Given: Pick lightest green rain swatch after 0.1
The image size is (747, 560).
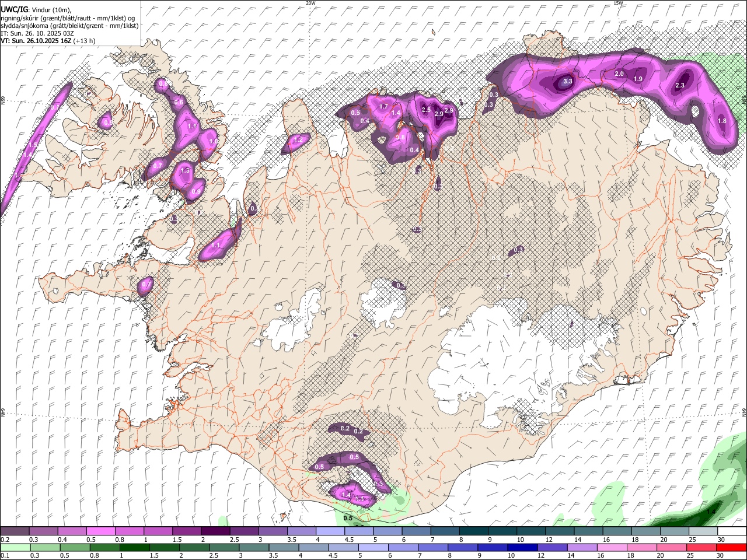Looking at the screenshot, I should pos(15,547).
